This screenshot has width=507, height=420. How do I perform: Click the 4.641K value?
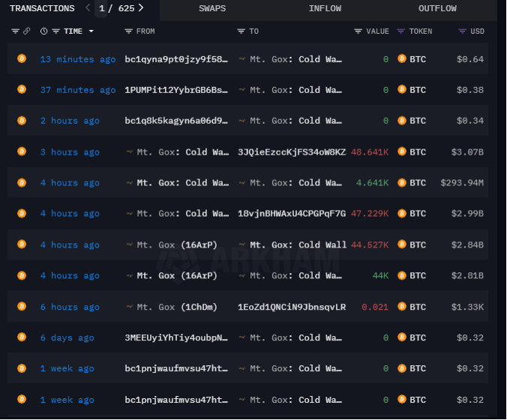pos(372,183)
